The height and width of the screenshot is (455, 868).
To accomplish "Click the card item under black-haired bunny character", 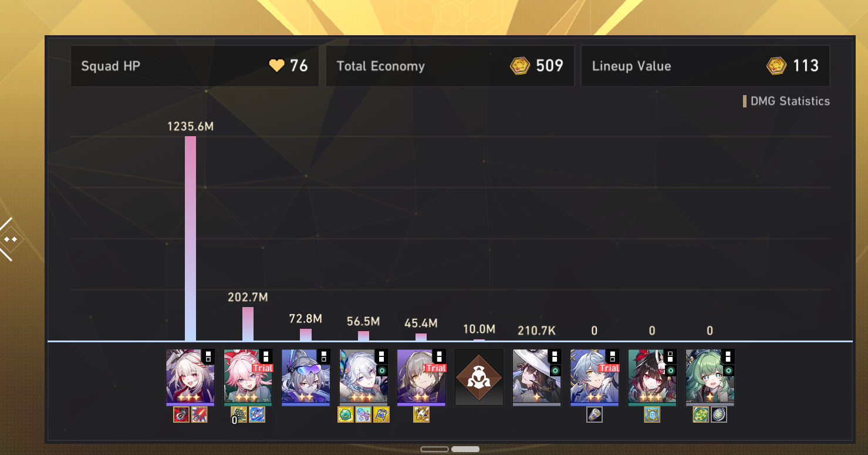I will (x=652, y=415).
